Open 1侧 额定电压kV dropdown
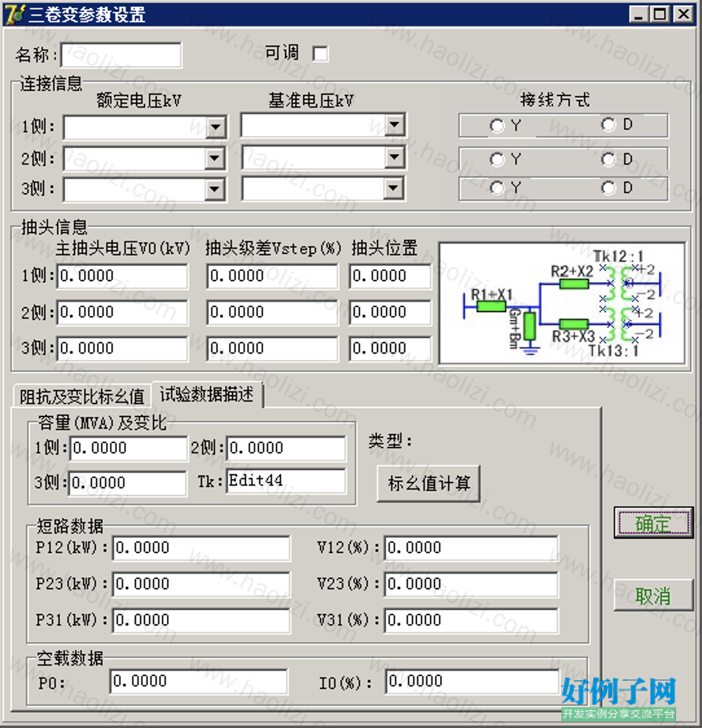Image resolution: width=702 pixels, height=728 pixels. [215, 127]
